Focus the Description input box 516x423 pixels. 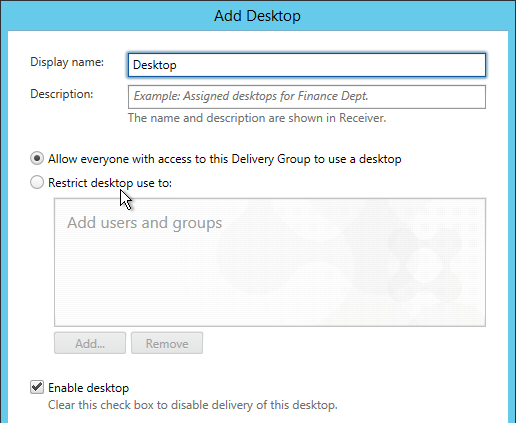click(x=307, y=97)
